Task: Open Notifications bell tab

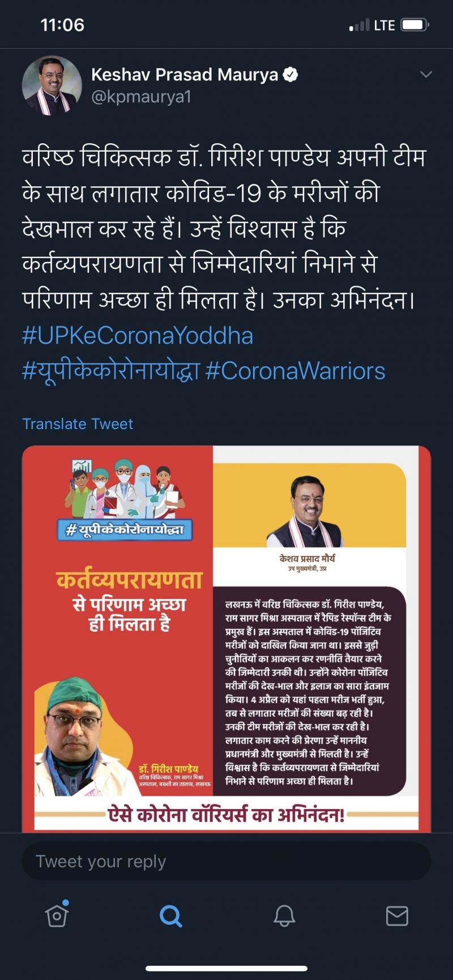Action: 284,915
